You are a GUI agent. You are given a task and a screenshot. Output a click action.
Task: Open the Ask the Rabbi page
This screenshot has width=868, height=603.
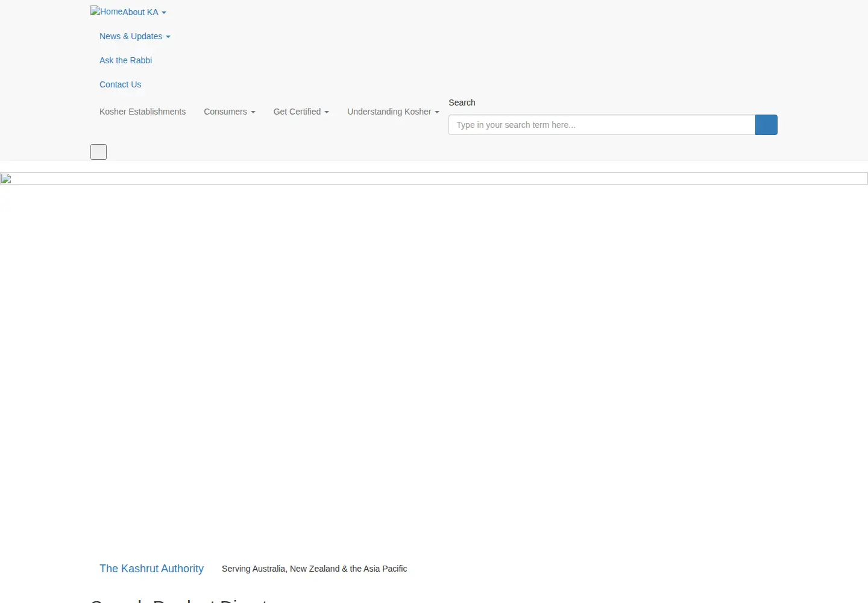tap(125, 60)
